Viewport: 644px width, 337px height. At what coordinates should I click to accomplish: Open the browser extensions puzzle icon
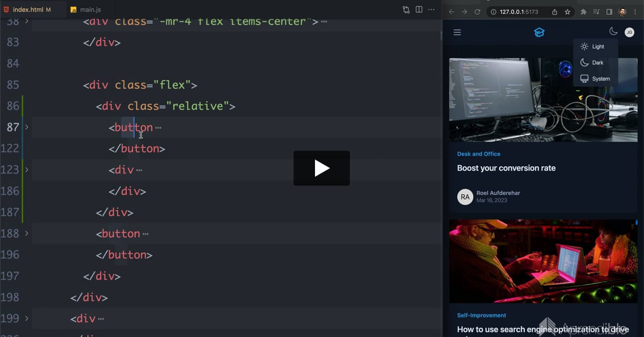[584, 12]
